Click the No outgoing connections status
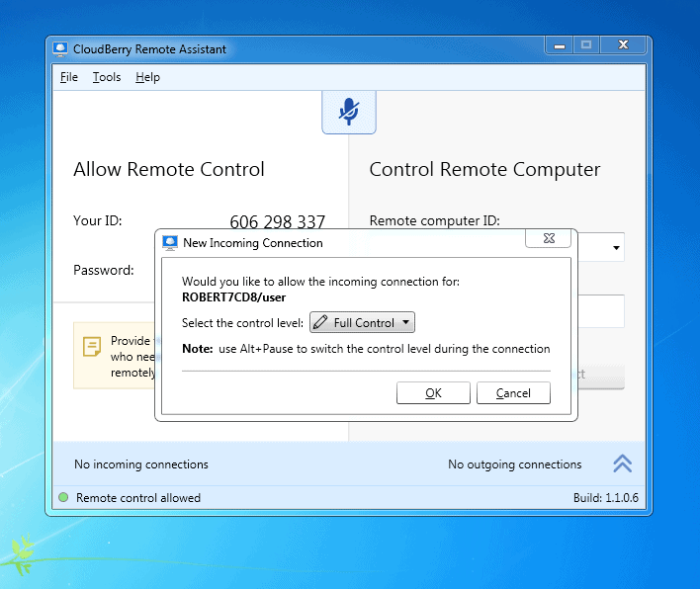700x589 pixels. [x=515, y=464]
